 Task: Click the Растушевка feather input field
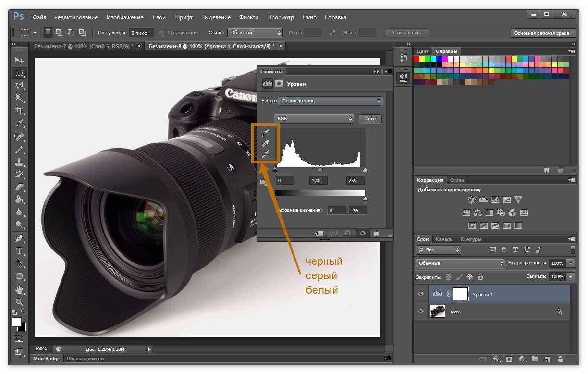142,33
